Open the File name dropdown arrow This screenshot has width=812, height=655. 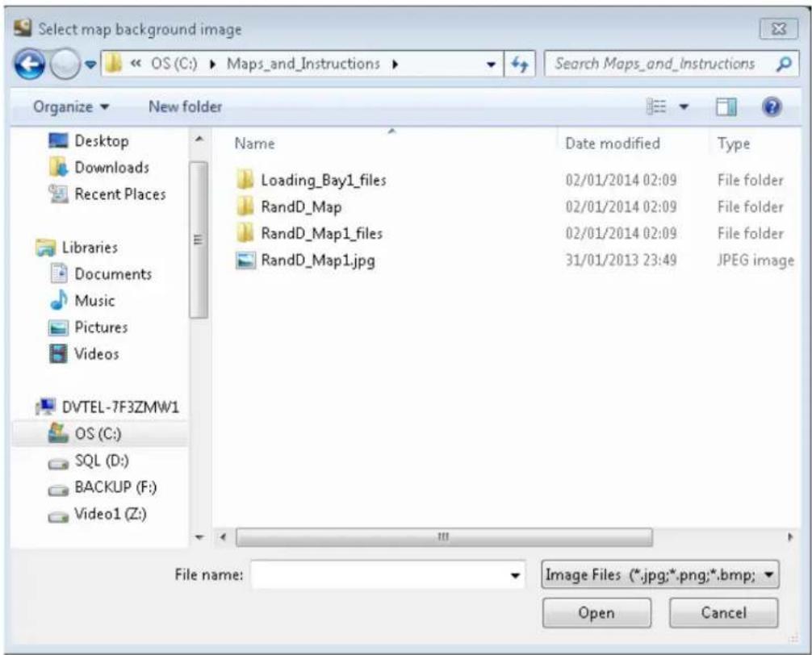point(515,575)
